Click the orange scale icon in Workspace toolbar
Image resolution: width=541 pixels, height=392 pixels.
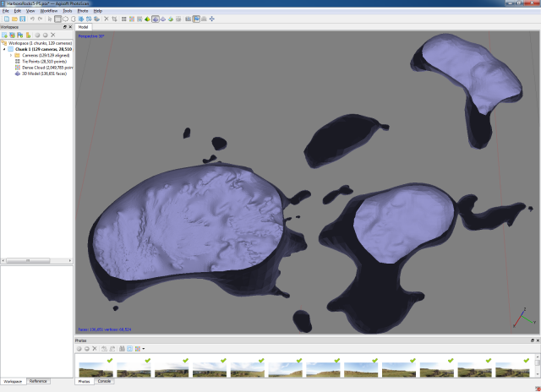(28, 35)
